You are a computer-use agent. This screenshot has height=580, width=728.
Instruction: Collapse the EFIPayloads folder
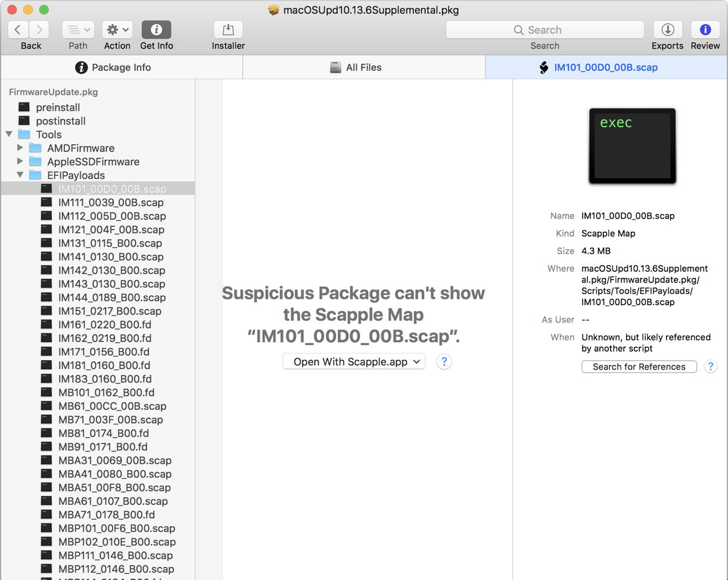21,175
